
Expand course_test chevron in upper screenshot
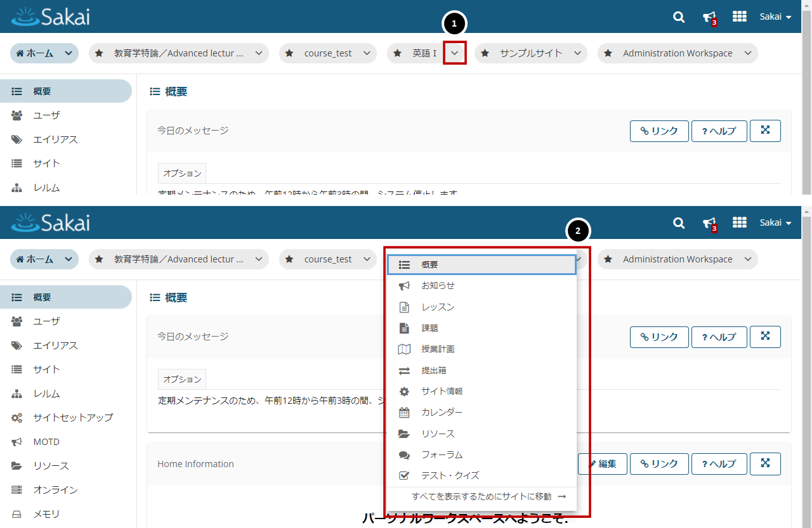pyautogui.click(x=367, y=53)
